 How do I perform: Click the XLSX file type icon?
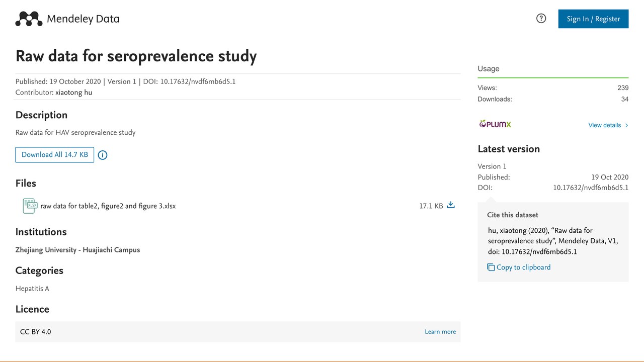[30, 206]
